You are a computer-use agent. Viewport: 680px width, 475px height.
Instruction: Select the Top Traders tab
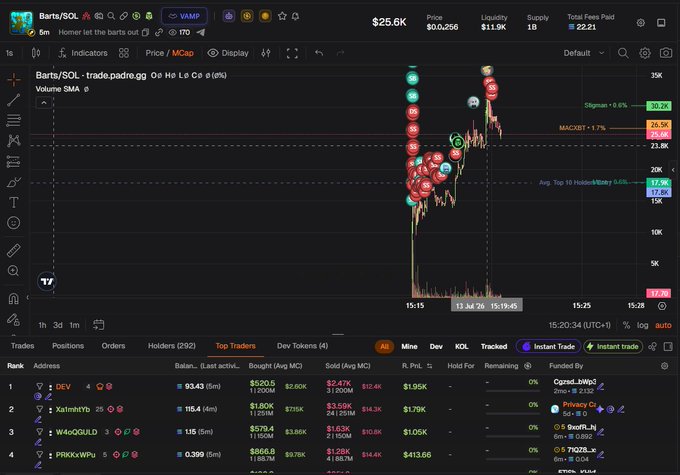[x=235, y=346]
